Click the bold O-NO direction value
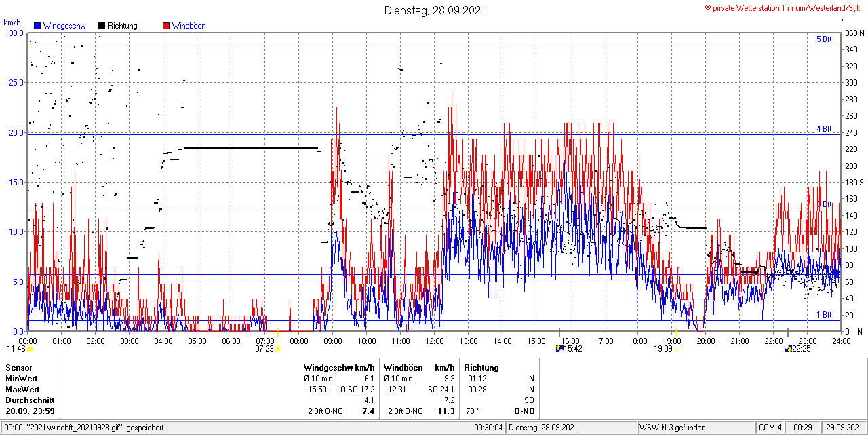 pos(524,411)
